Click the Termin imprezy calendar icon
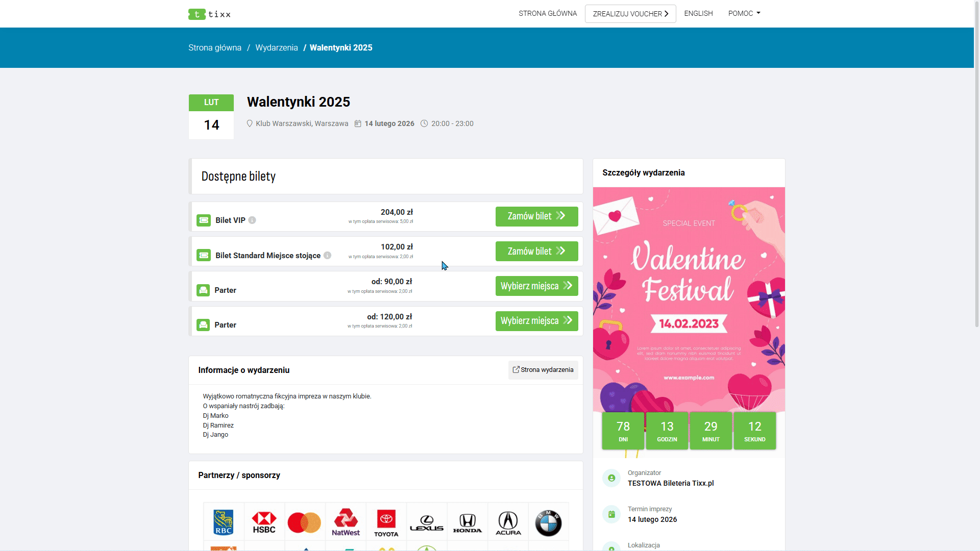Viewport: 980px width, 551px height. click(611, 514)
